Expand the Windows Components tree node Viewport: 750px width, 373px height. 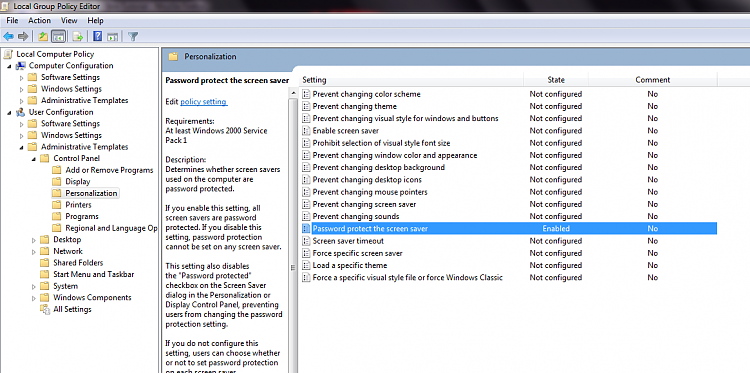coord(34,298)
